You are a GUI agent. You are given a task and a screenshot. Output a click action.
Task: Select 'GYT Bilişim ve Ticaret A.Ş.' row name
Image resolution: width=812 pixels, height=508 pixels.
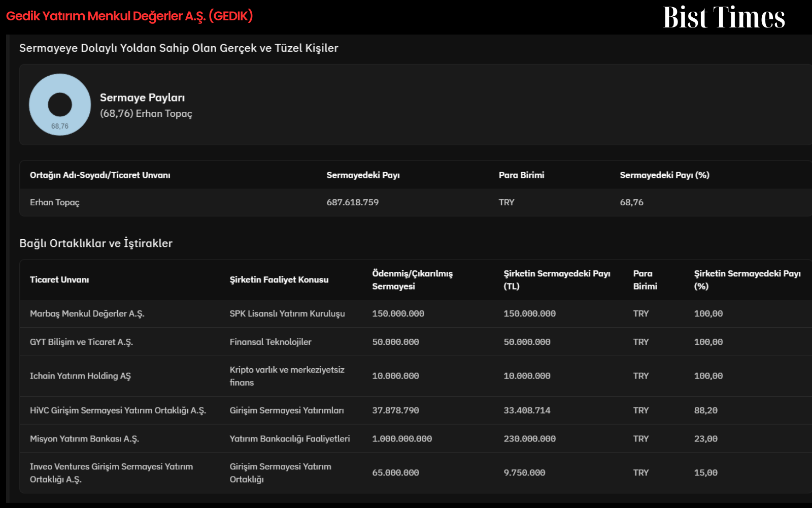pyautogui.click(x=81, y=342)
